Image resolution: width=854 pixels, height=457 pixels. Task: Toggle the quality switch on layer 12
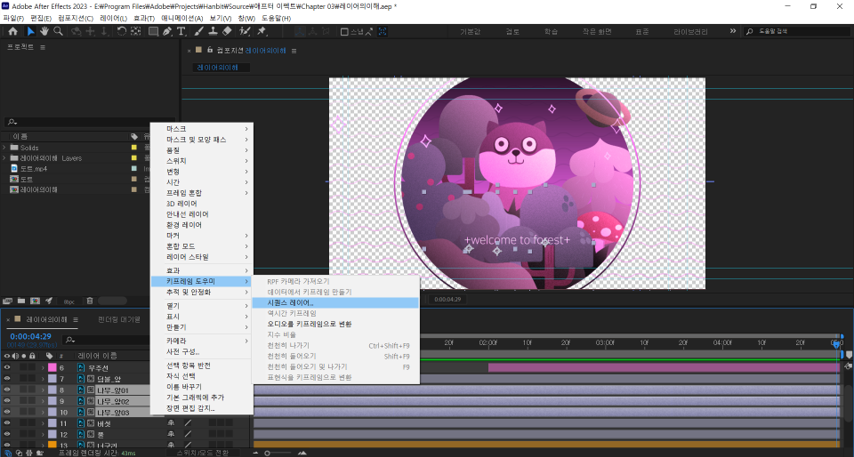tap(188, 434)
